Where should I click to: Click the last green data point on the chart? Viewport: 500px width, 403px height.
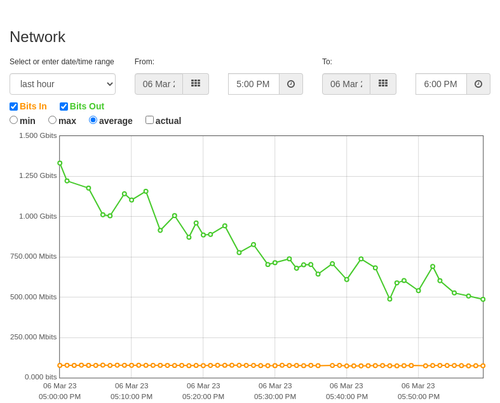[483, 299]
